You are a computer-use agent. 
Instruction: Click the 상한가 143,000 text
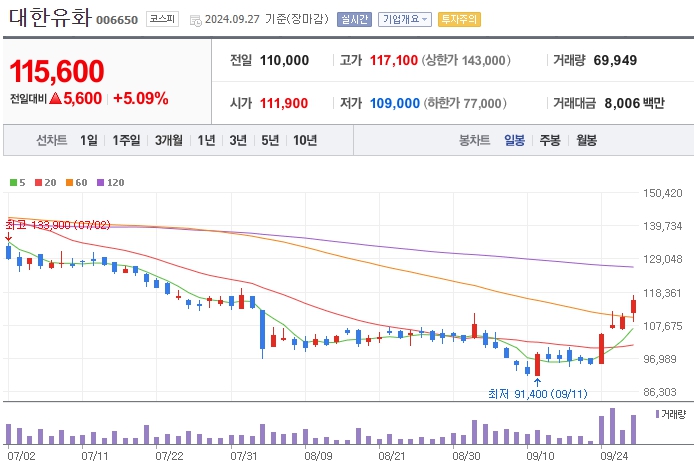466,60
